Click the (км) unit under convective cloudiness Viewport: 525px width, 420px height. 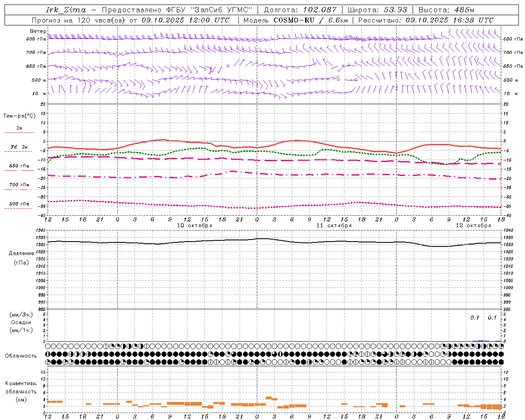coord(21,399)
